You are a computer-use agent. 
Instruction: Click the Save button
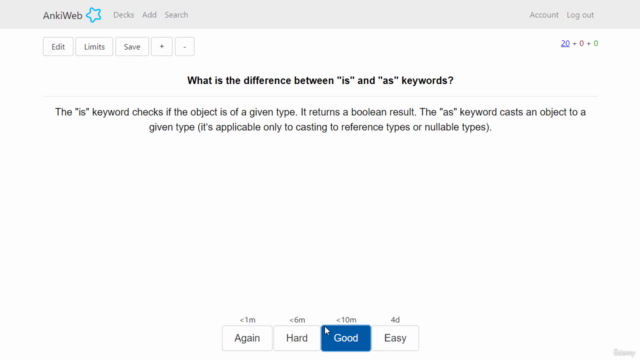click(x=132, y=47)
